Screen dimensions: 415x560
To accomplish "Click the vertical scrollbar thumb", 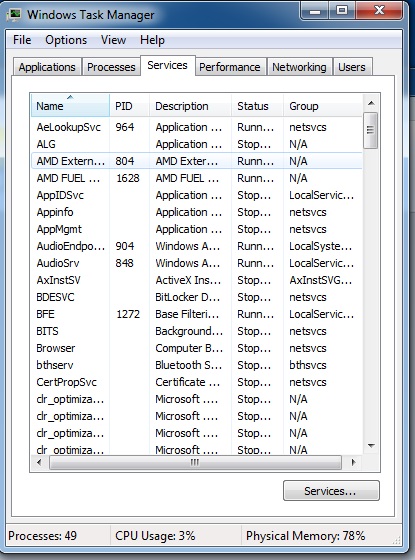I will pyautogui.click(x=371, y=130).
